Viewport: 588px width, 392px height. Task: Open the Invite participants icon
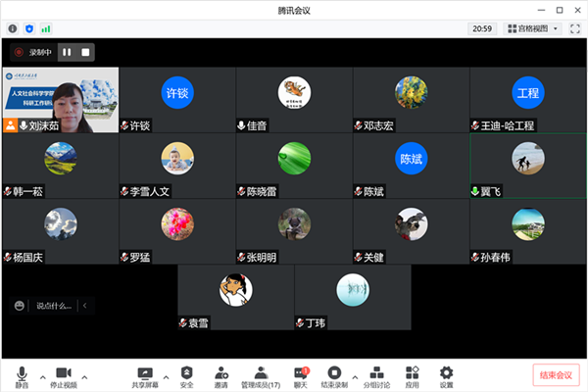[x=221, y=377]
